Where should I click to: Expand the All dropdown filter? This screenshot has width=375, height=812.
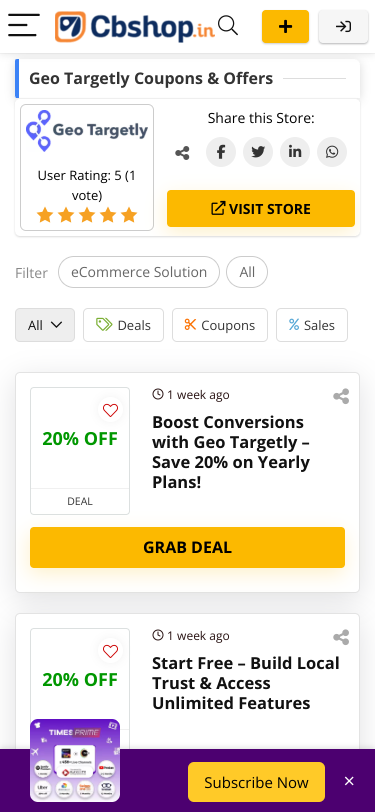(45, 325)
